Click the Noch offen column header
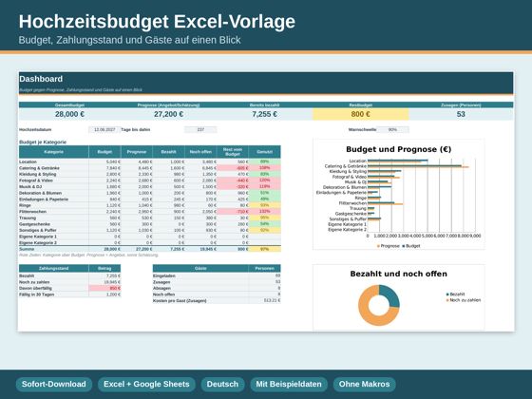 click(x=200, y=152)
